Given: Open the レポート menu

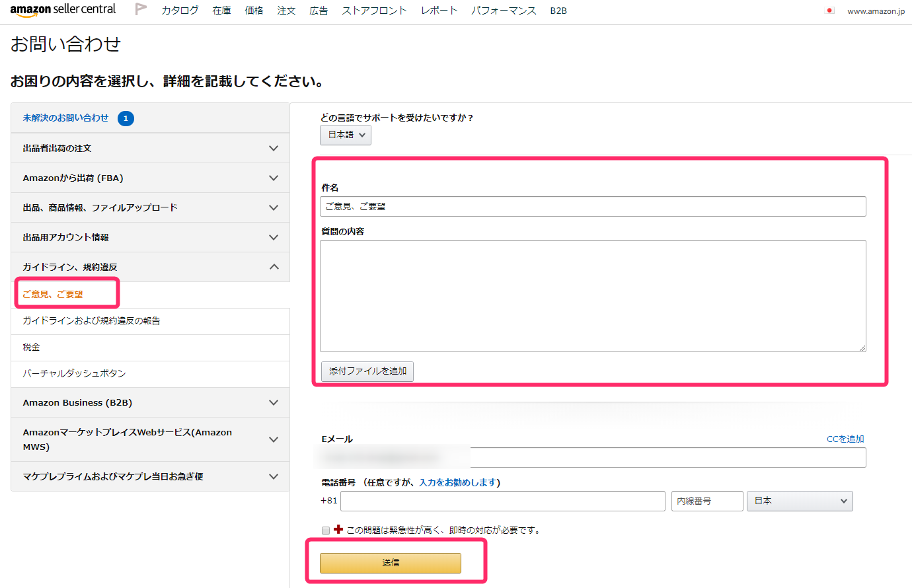Looking at the screenshot, I should pos(439,11).
